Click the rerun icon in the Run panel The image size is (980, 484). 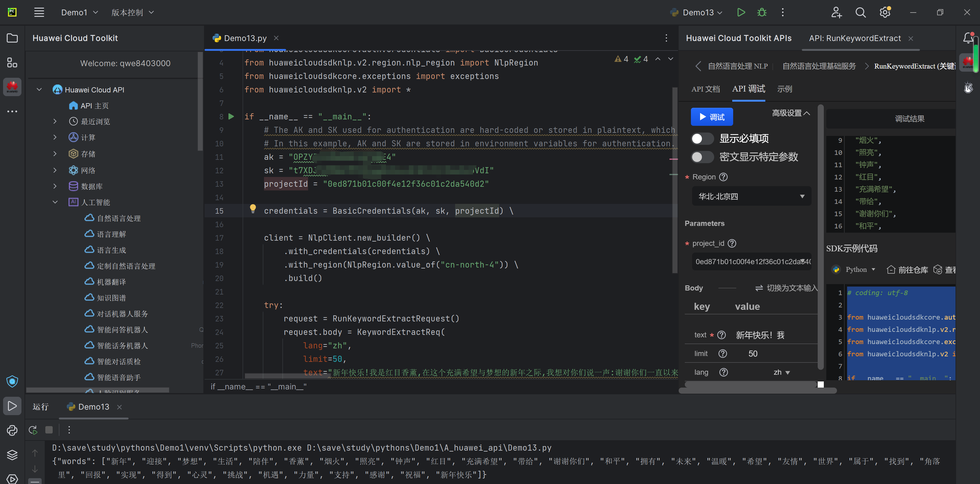coord(33,430)
